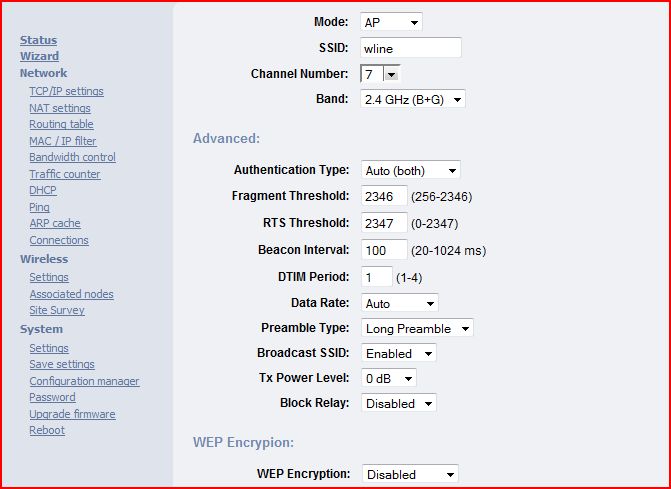Open the WEP Encryption dropdown
The height and width of the screenshot is (489, 671).
click(409, 474)
